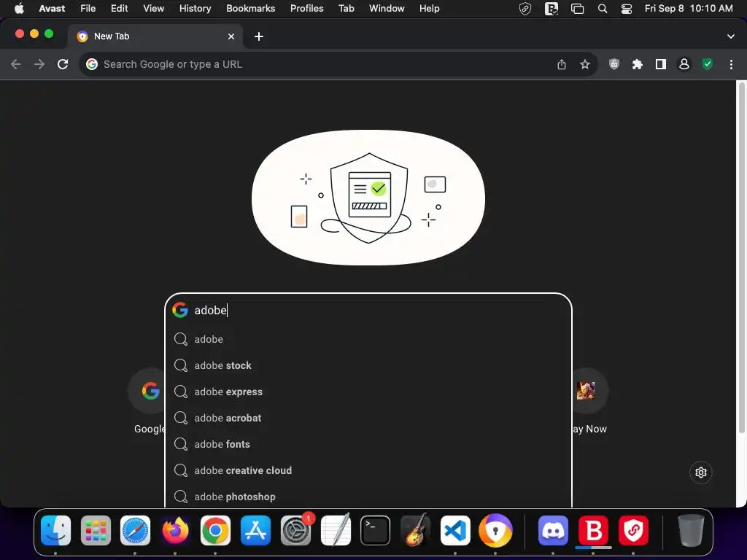This screenshot has width=747, height=560.
Task: Open Spotlight search in menu bar
Action: click(603, 9)
